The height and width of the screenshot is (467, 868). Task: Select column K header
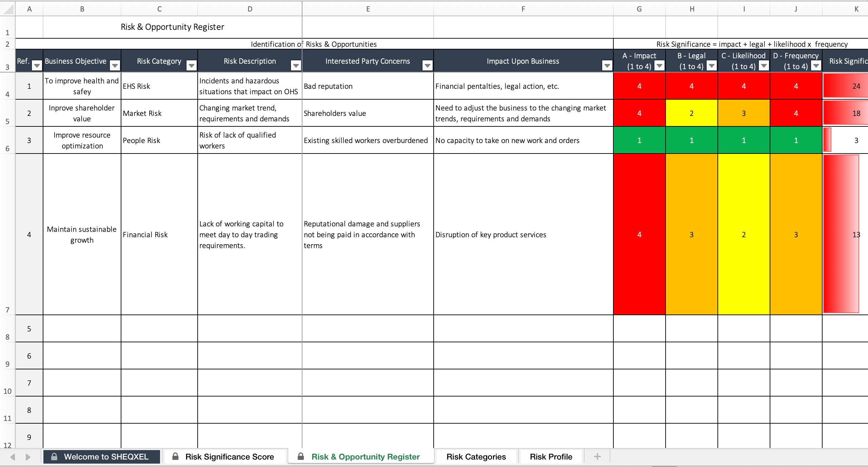point(857,9)
